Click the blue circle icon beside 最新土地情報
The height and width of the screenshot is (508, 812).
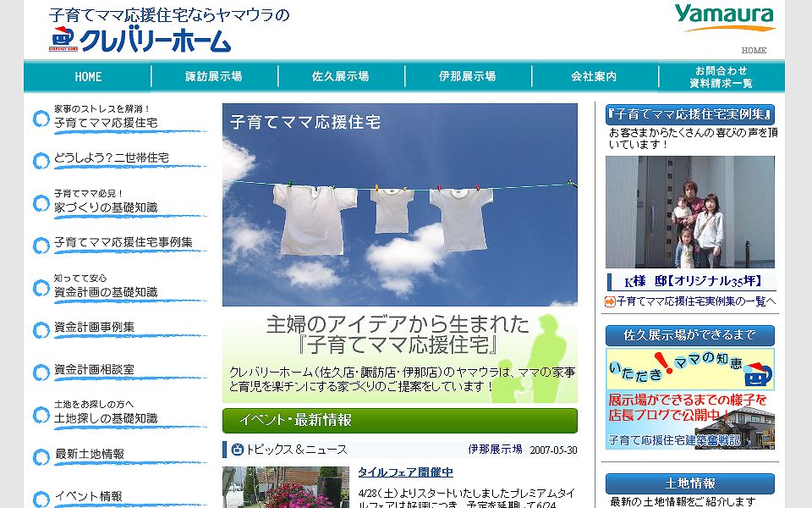tap(41, 456)
